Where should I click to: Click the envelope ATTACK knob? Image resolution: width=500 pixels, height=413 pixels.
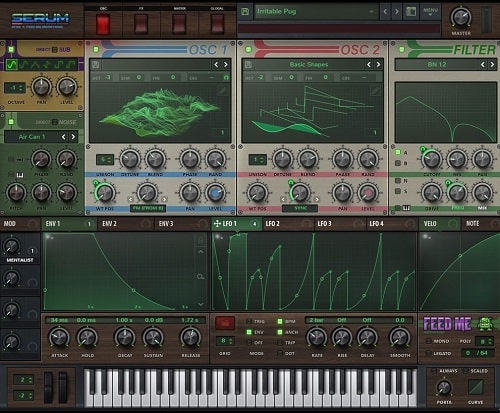click(59, 338)
